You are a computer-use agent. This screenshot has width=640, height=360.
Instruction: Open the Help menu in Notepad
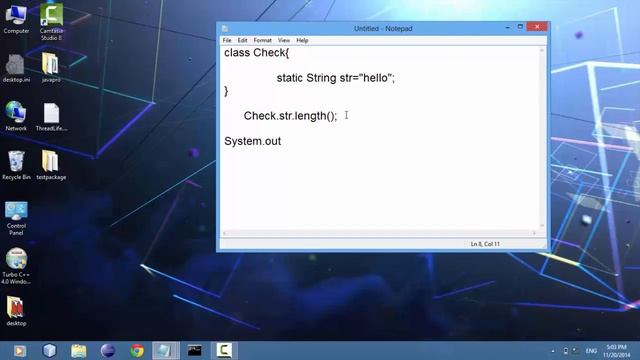pos(302,40)
